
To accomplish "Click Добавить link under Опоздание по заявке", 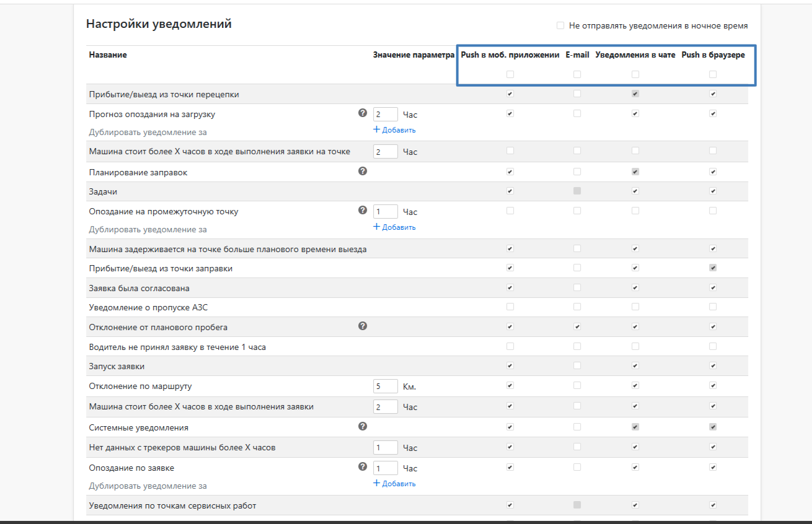I will coord(394,484).
